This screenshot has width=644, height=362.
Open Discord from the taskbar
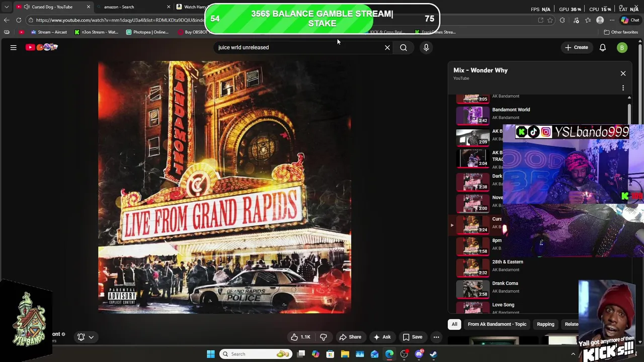[x=419, y=354]
